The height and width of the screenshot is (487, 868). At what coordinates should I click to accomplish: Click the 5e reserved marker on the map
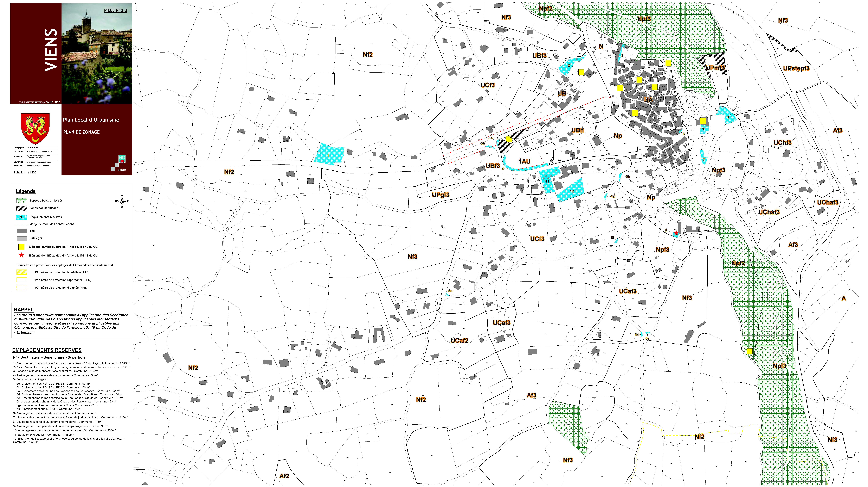647,338
